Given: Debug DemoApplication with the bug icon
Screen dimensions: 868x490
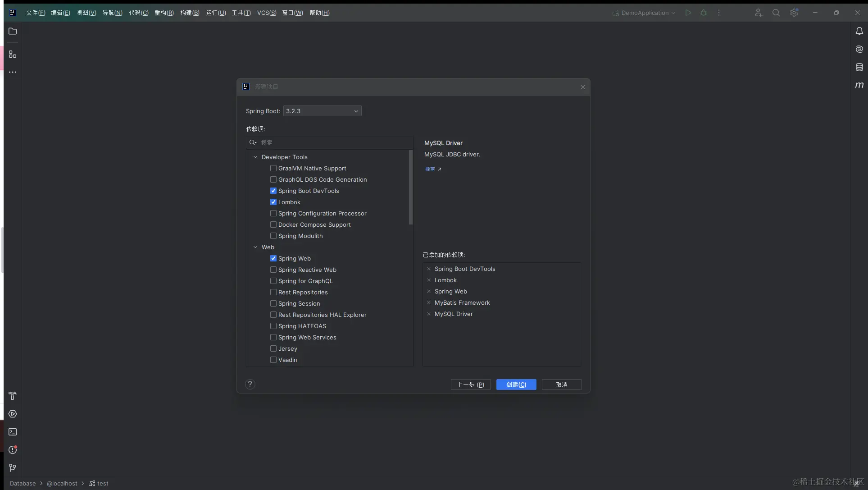Looking at the screenshot, I should pos(704,13).
